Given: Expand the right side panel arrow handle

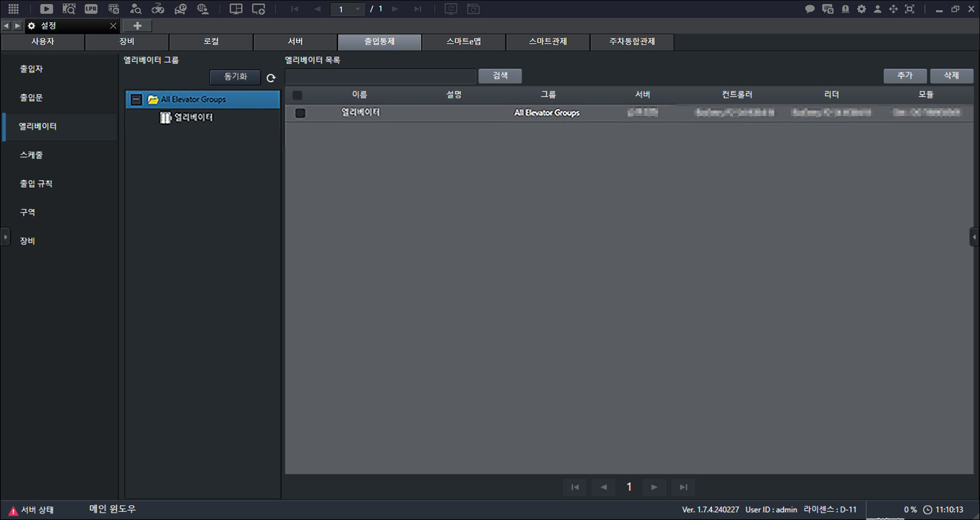Looking at the screenshot, I should click(x=974, y=237).
